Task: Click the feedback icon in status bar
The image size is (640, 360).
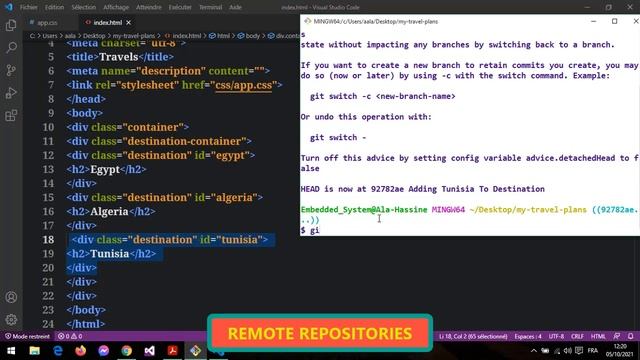Action: (x=617, y=336)
